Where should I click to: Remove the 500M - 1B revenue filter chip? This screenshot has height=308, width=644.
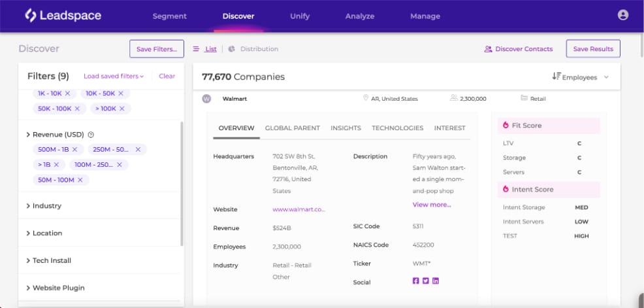click(x=75, y=149)
